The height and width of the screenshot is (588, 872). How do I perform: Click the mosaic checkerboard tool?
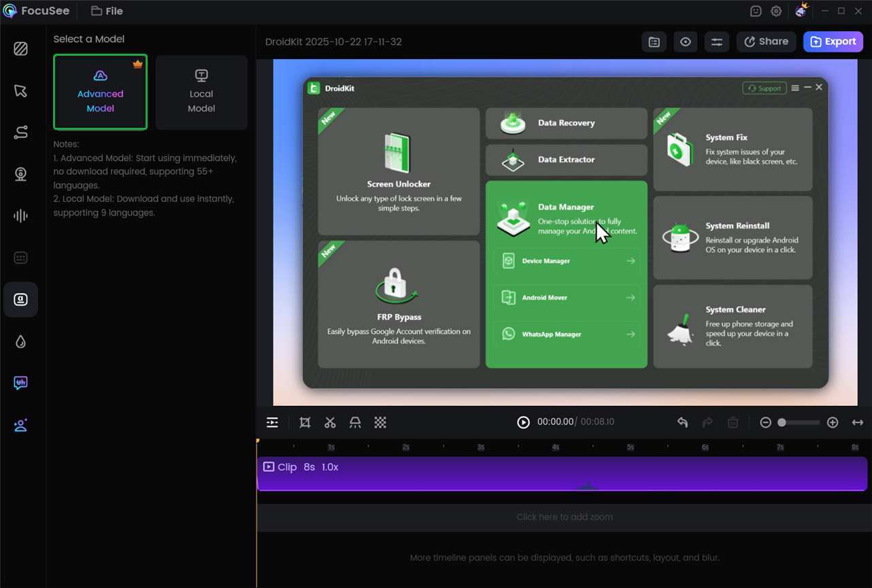(380, 423)
